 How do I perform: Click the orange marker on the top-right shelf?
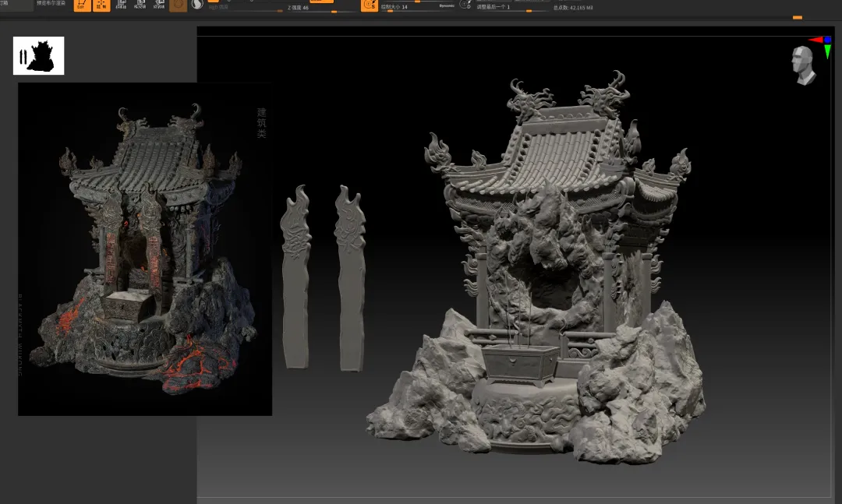pos(797,17)
